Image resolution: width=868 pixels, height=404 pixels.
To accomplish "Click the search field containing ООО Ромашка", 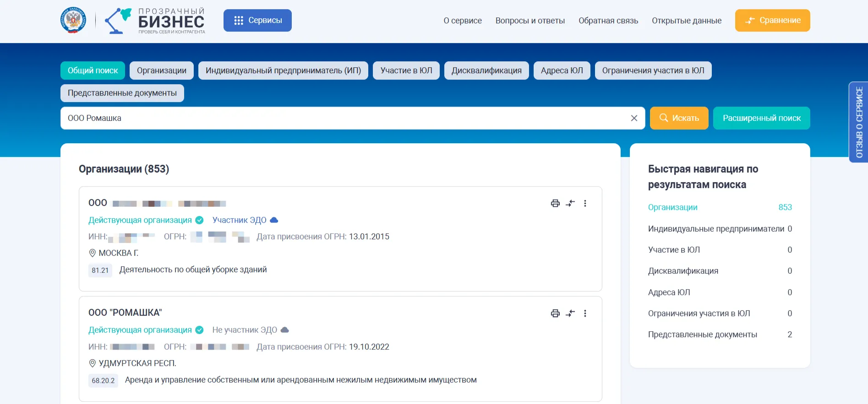I will (344, 118).
